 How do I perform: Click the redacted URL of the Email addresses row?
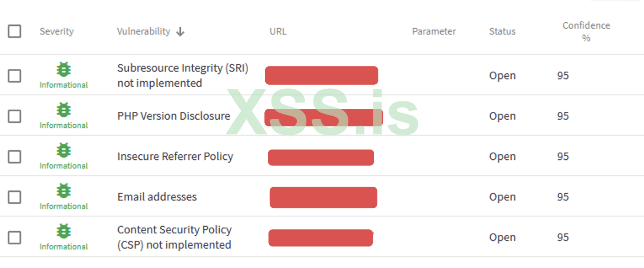pos(323,197)
